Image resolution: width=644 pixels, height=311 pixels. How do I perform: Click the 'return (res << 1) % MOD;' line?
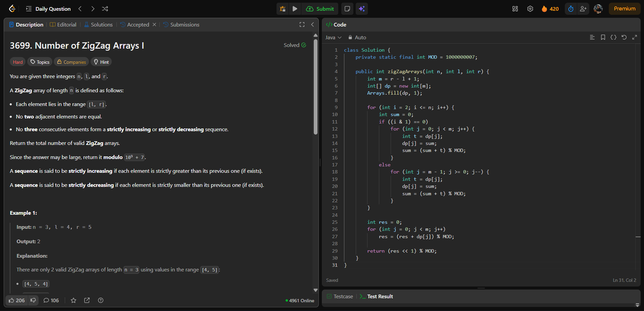(x=401, y=251)
